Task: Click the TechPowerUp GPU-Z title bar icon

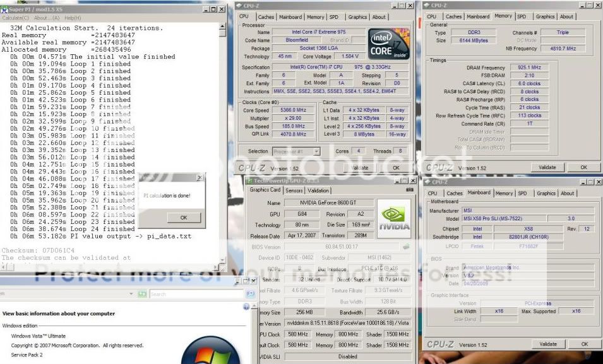Action: tap(249, 180)
